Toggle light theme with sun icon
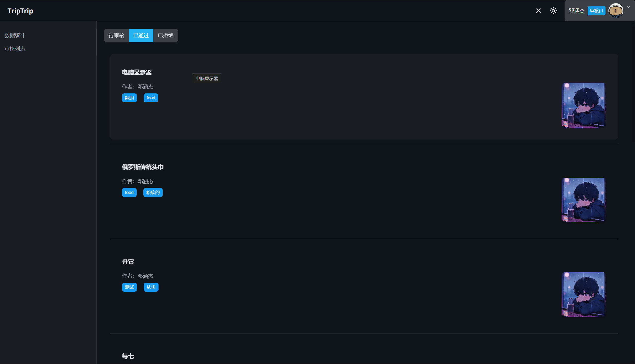 pos(553,11)
